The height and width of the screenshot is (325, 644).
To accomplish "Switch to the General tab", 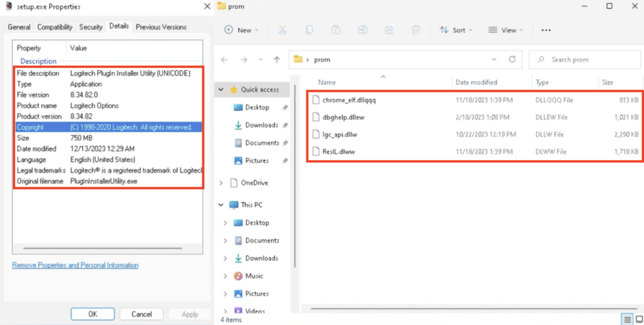I will click(19, 27).
